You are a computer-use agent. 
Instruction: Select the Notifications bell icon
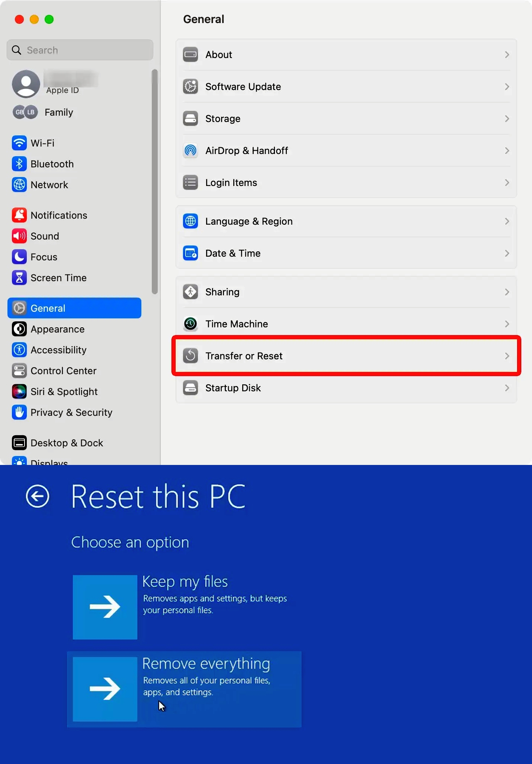19,215
